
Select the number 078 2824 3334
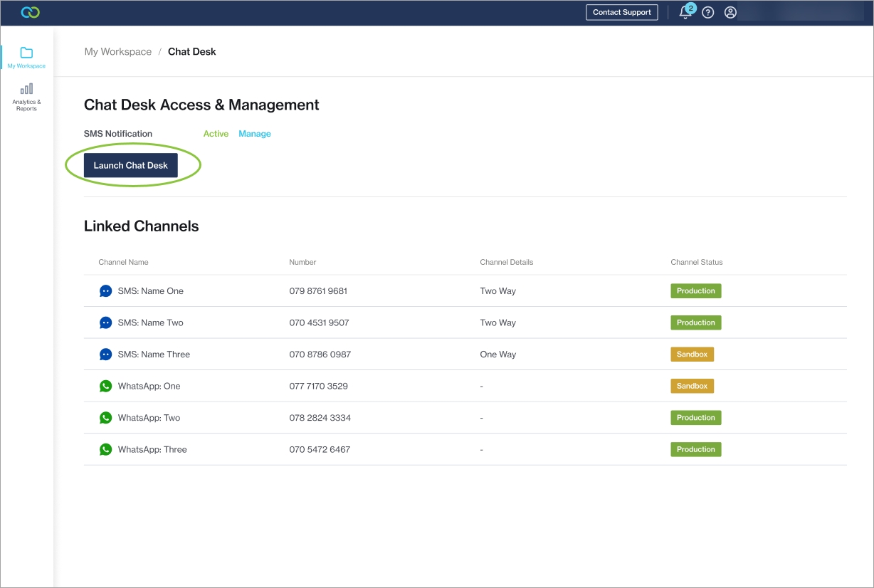pos(320,418)
